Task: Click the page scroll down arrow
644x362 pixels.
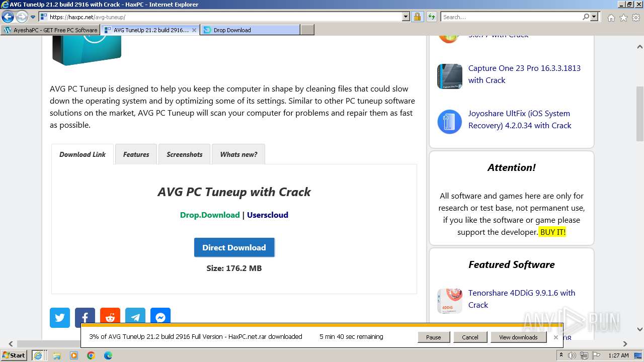Action: pos(639,329)
